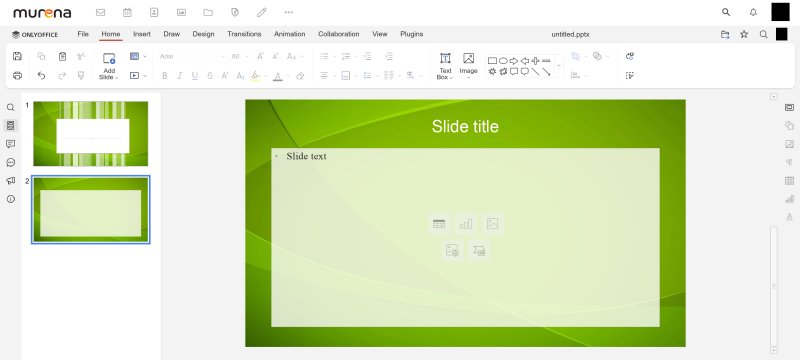Viewport: 800px width, 360px height.
Task: Open the Search panel in left sidebar
Action: pyautogui.click(x=11, y=107)
